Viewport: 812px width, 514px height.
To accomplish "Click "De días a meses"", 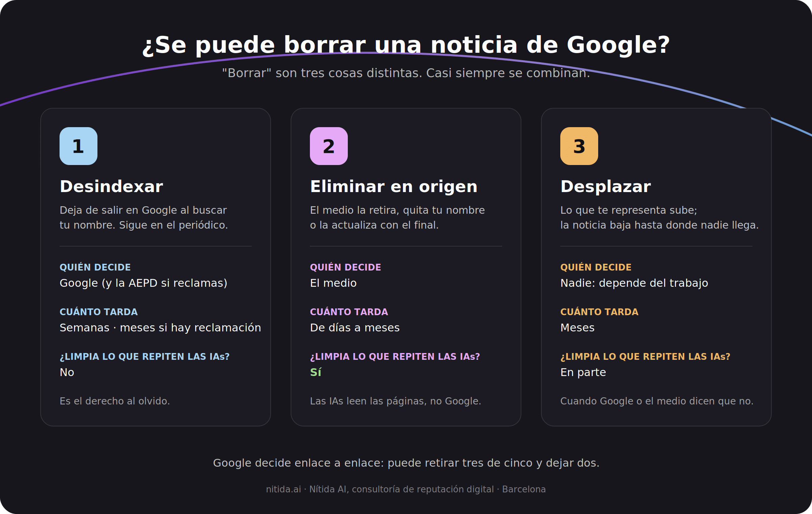I will (x=355, y=328).
